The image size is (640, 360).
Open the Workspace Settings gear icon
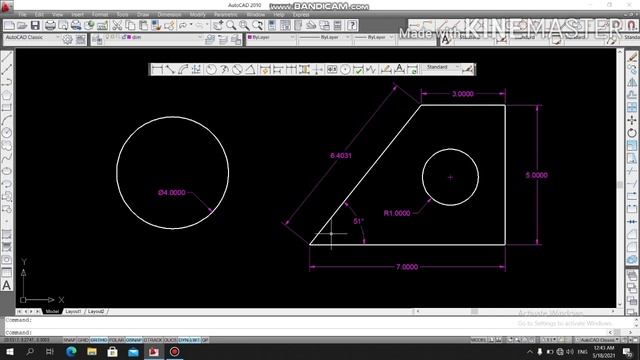[68, 39]
